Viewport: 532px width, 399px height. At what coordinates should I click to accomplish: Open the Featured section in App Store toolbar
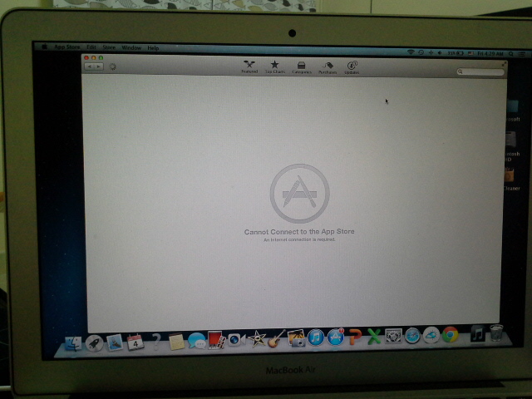(249, 66)
